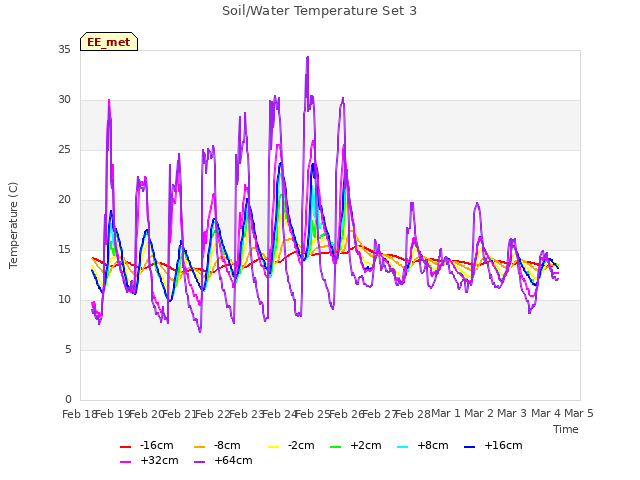Click the EE_met annotation box
The image size is (640, 480).
pos(109,42)
